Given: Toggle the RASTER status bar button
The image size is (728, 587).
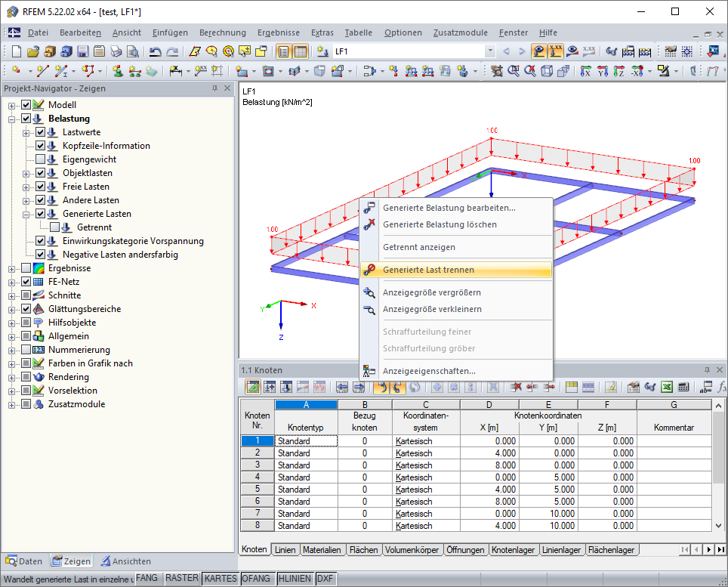Looking at the screenshot, I should click(181, 578).
